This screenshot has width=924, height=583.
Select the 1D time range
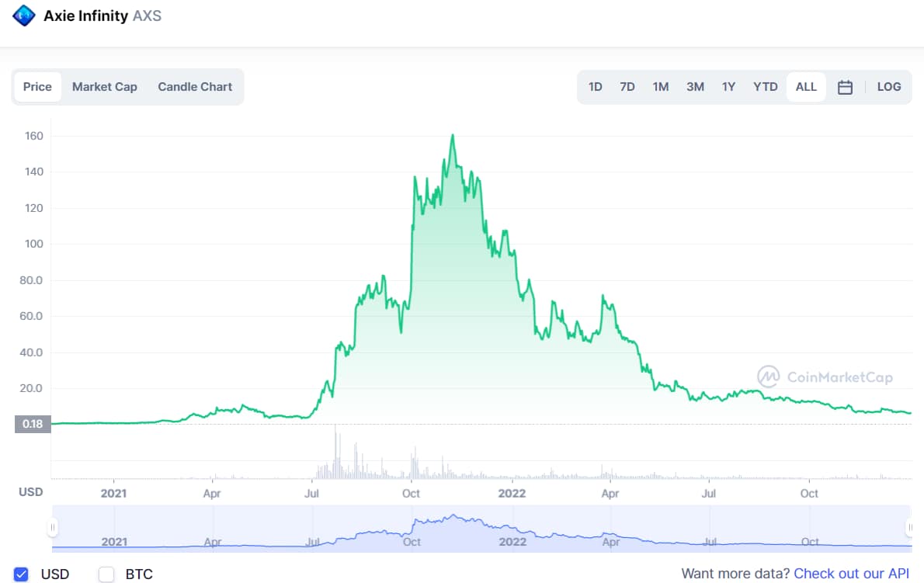tap(595, 87)
